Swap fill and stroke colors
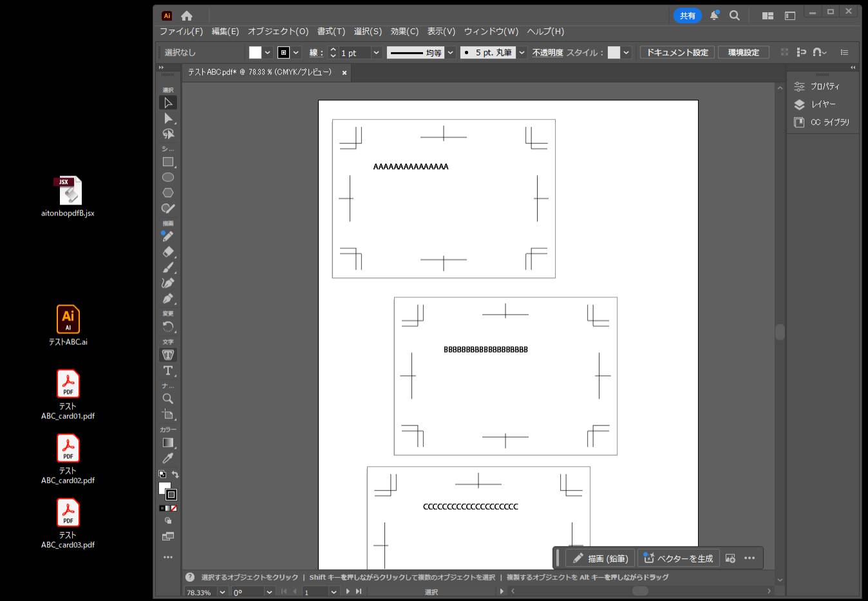The height and width of the screenshot is (601, 868). point(175,474)
